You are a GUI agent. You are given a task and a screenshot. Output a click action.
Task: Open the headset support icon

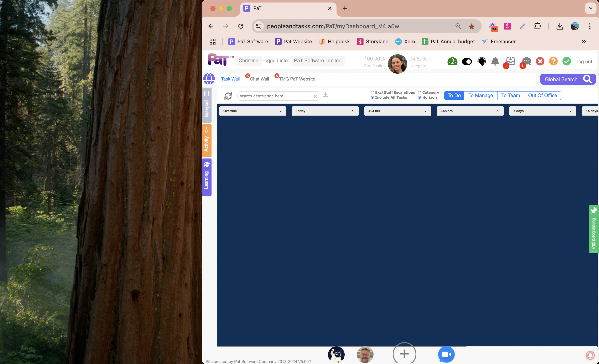coord(481,61)
